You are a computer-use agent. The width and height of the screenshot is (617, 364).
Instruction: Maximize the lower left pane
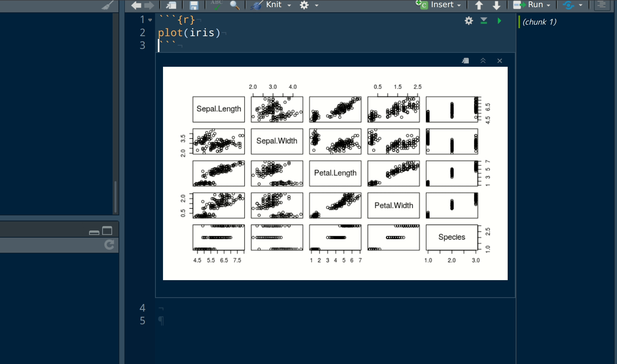tap(107, 230)
